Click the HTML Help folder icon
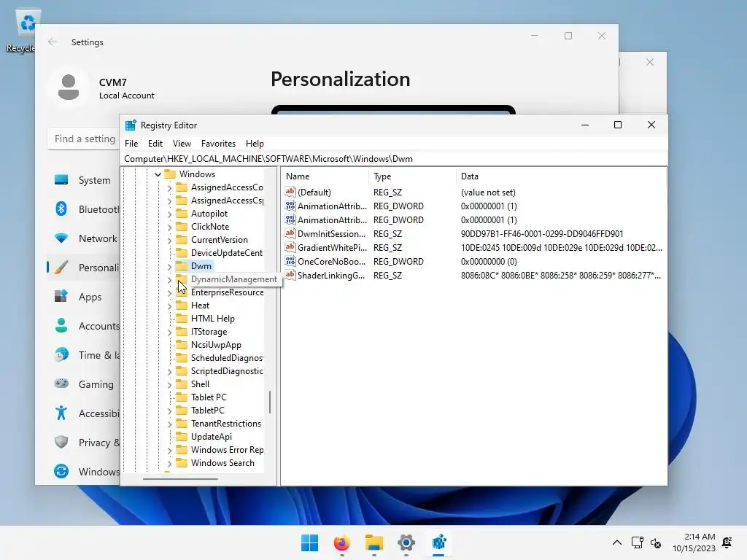This screenshot has width=747, height=560. point(182,319)
